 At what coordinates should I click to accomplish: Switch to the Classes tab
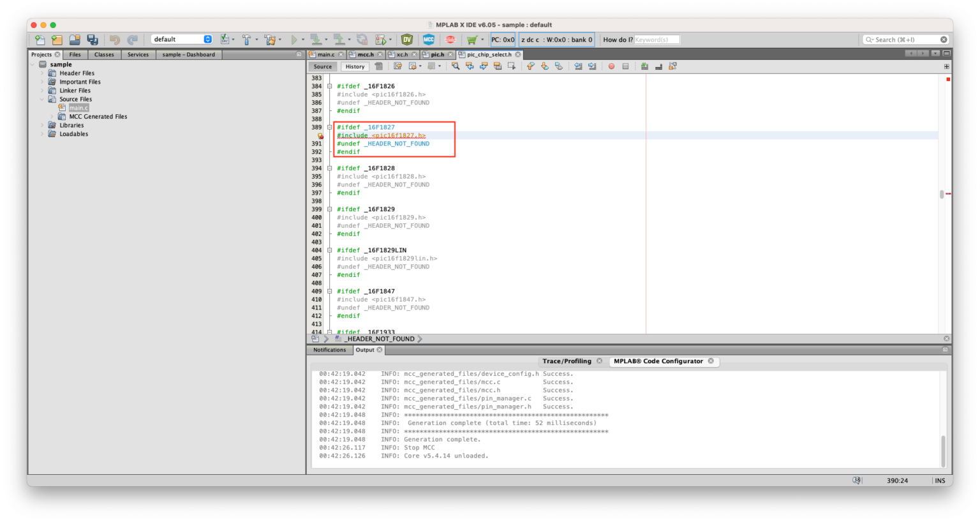104,55
